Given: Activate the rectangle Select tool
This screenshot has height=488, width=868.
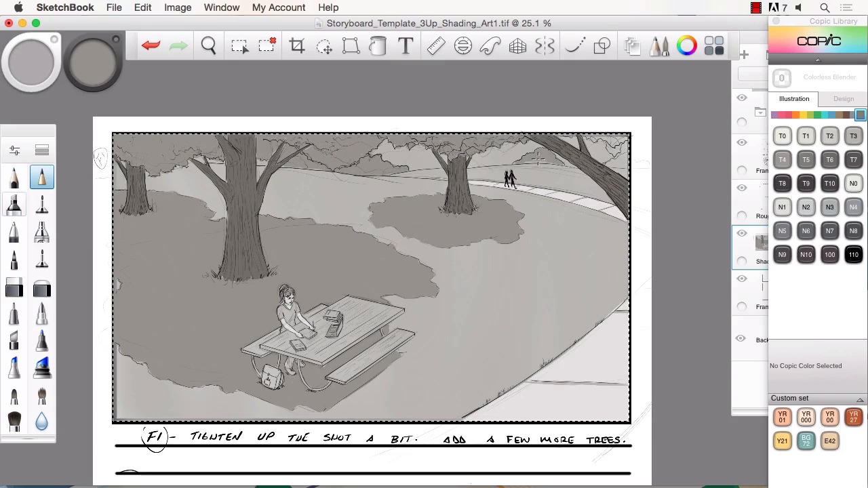Looking at the screenshot, I should (x=239, y=45).
